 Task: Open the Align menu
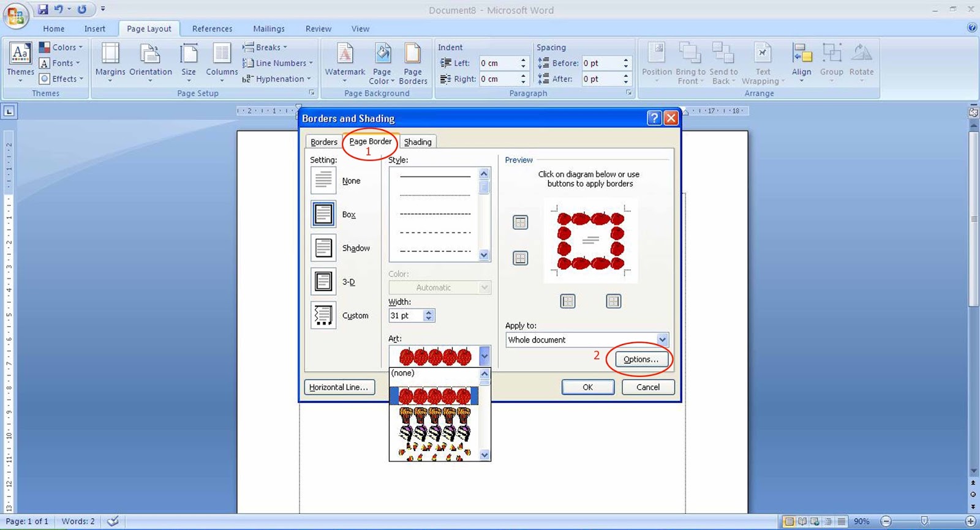point(801,62)
